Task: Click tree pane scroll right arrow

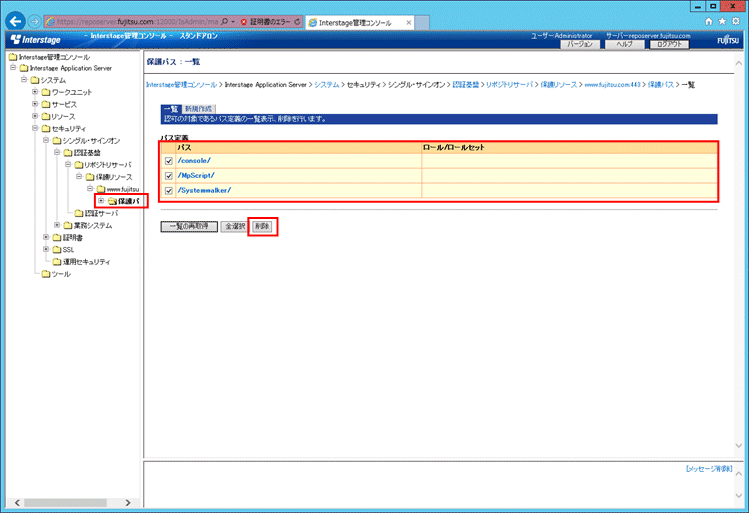Action: tap(128, 502)
